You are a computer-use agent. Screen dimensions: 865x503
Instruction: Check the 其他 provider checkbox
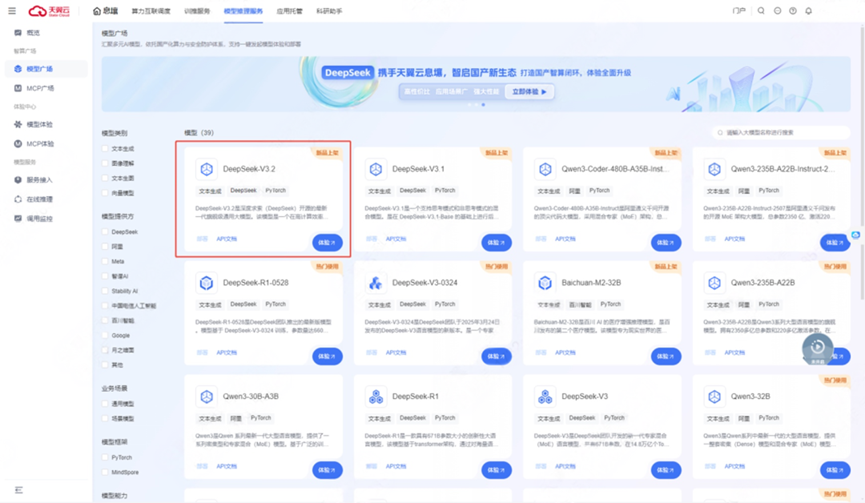(105, 365)
